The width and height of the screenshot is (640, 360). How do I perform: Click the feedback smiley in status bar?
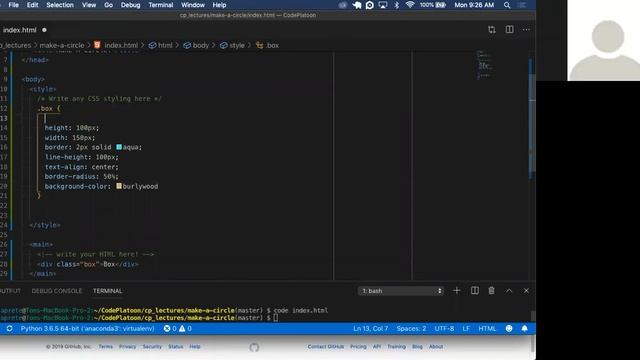tap(509, 329)
